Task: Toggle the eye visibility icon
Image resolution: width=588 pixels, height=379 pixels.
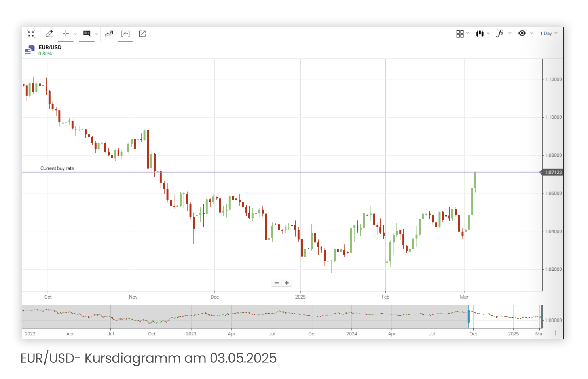Action: coord(522,33)
